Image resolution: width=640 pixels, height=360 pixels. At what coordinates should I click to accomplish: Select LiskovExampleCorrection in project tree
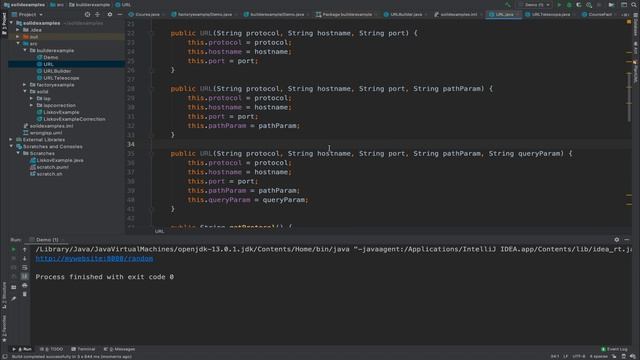pos(74,119)
